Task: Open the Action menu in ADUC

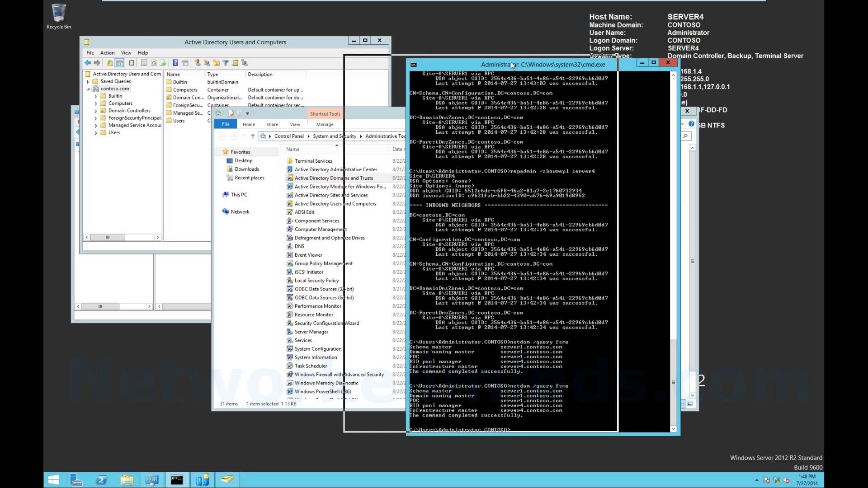Action: [x=107, y=53]
